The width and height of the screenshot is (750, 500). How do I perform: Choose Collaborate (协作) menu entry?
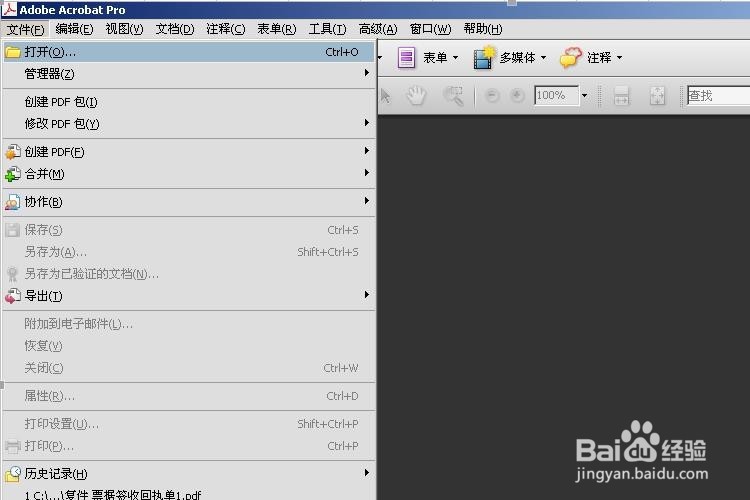(188, 202)
